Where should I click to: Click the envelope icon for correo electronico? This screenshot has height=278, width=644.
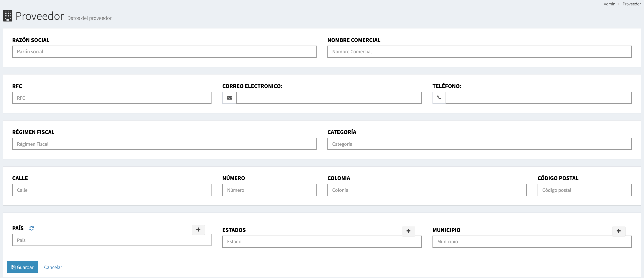coord(229,97)
